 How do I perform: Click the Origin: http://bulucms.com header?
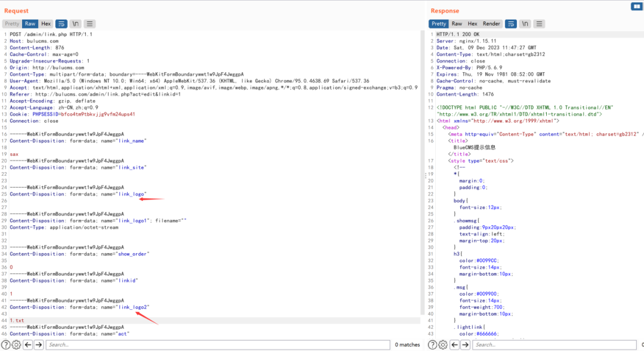47,68
